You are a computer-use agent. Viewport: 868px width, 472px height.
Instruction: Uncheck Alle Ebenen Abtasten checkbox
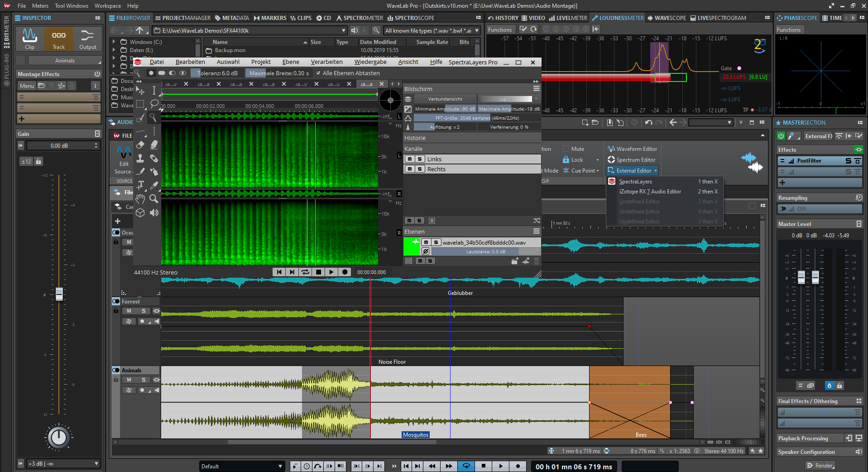[x=318, y=73]
